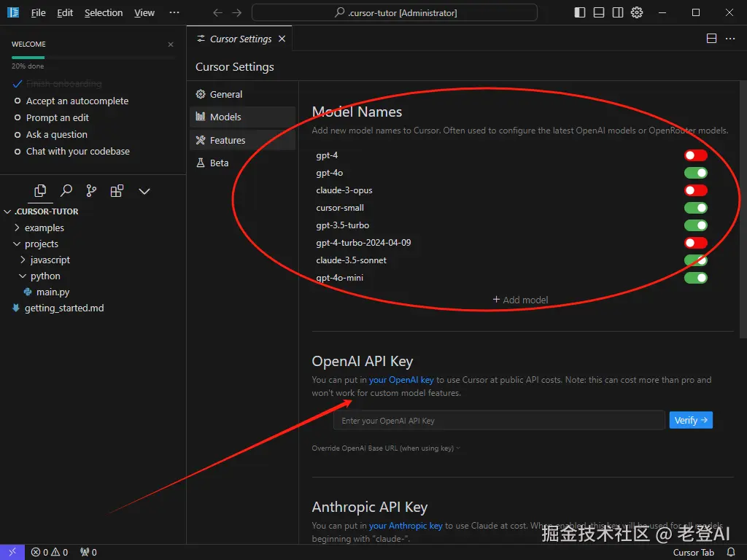Click the onboarding progress bar

click(x=93, y=58)
